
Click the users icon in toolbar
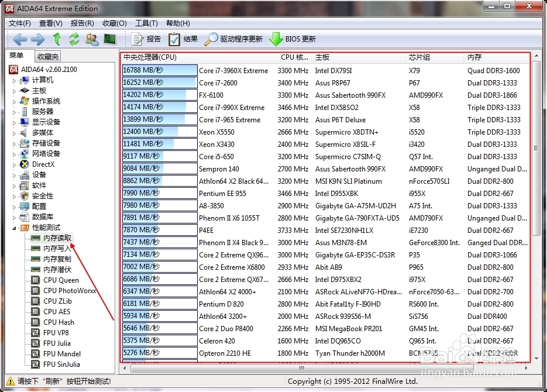(92, 39)
